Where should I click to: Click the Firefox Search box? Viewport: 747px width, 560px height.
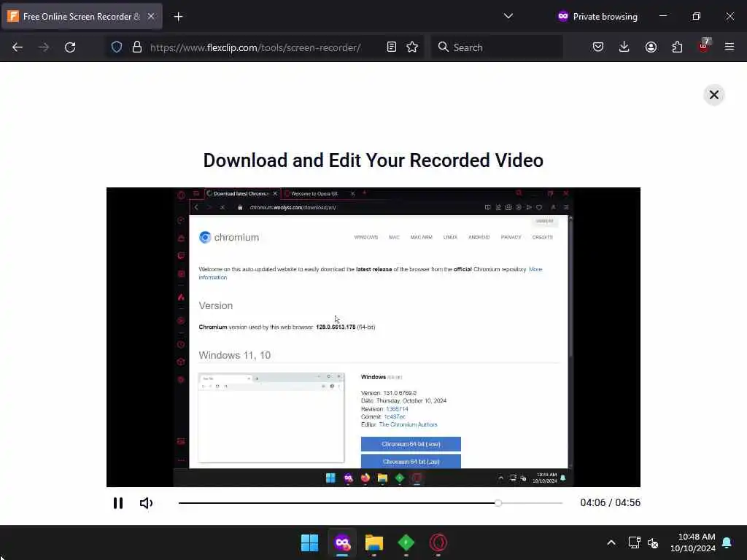click(496, 47)
